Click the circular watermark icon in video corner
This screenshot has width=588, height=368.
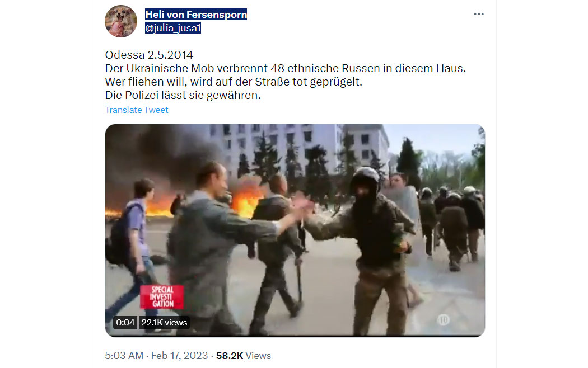tap(444, 319)
